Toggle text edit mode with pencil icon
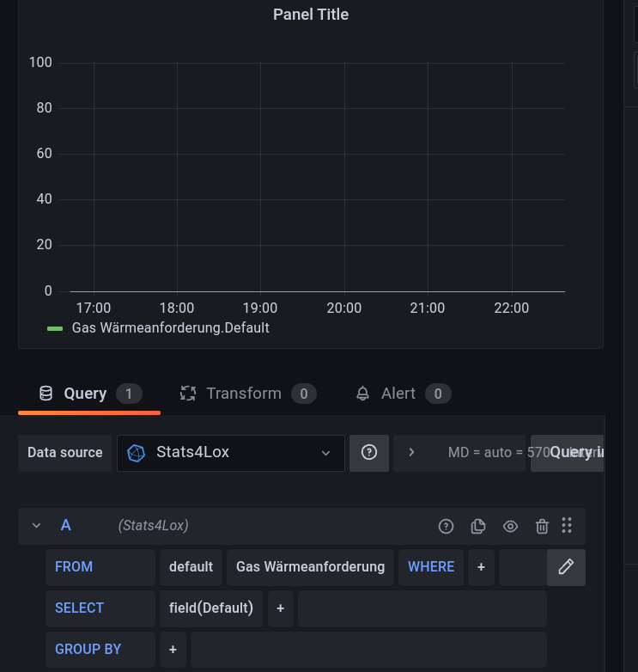Screen dimensions: 638x672 (566, 567)
